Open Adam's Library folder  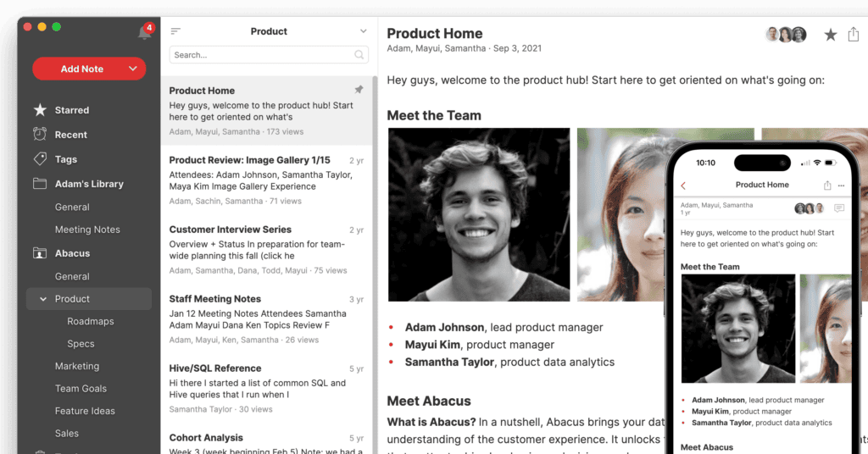tap(88, 184)
